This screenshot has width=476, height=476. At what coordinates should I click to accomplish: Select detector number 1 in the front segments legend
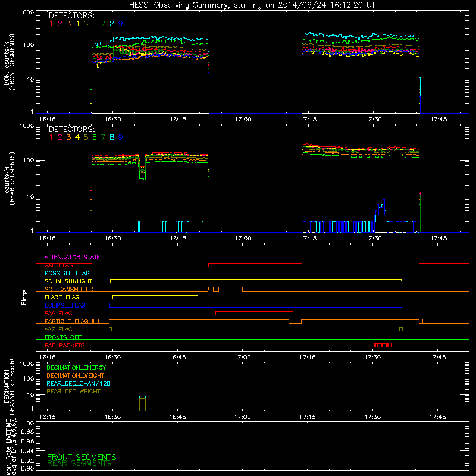[51, 24]
